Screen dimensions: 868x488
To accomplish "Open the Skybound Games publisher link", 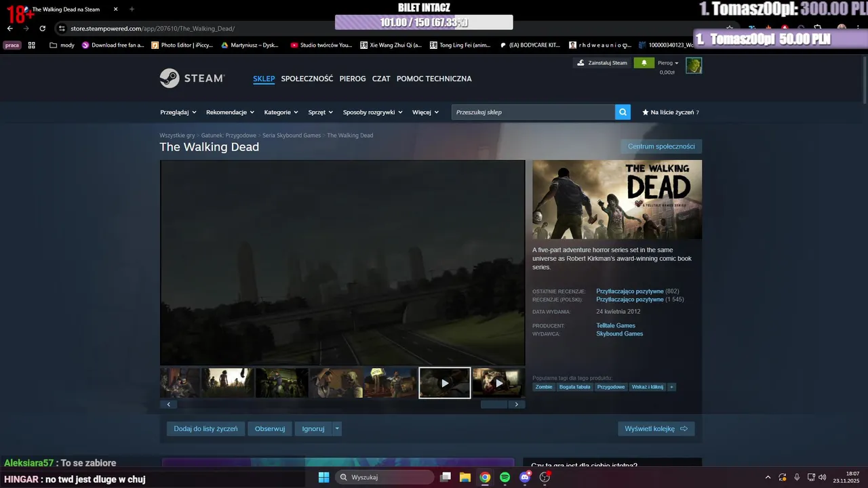I will pos(620,333).
